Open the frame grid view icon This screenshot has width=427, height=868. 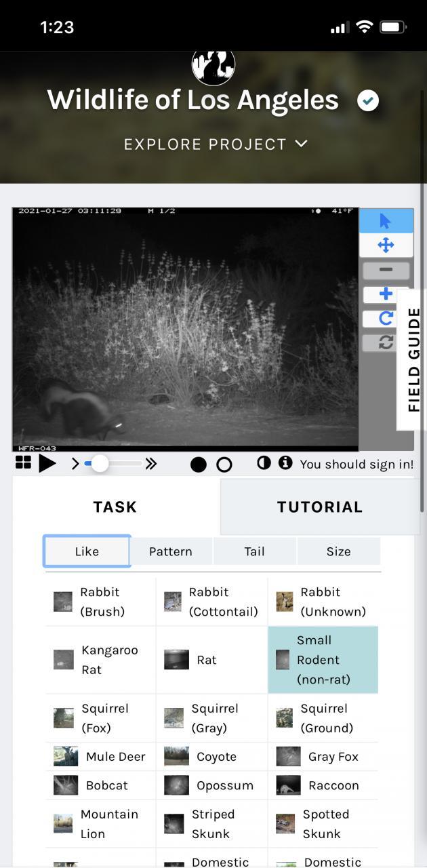(23, 463)
